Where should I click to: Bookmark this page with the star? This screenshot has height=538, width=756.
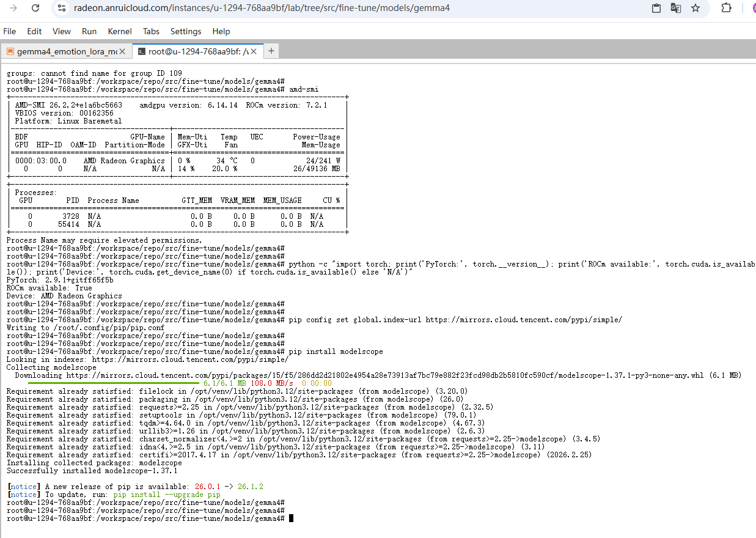[695, 8]
